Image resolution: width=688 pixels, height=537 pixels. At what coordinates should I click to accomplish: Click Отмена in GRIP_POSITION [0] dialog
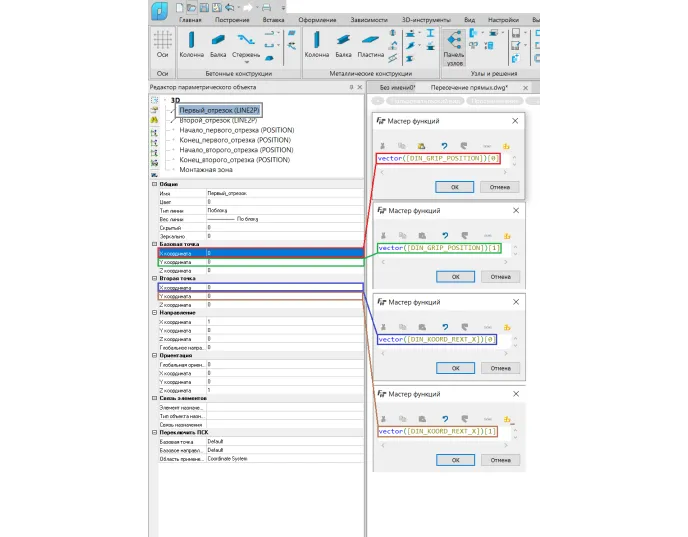500,187
